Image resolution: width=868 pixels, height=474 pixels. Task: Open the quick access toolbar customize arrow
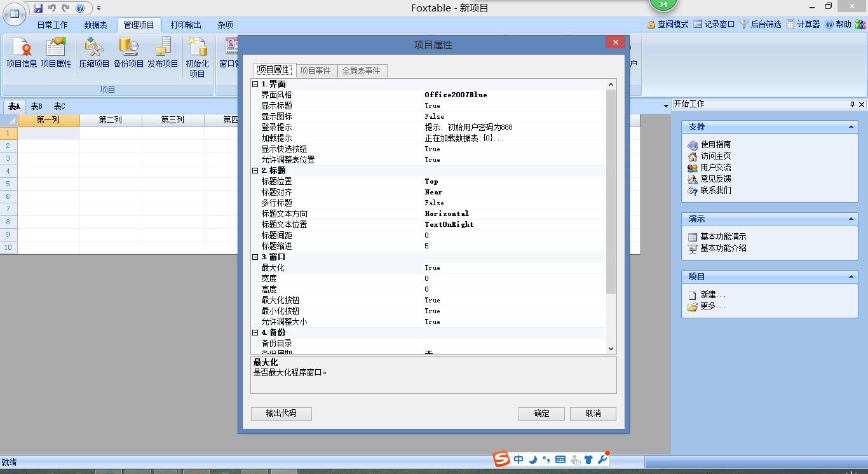pos(99,8)
